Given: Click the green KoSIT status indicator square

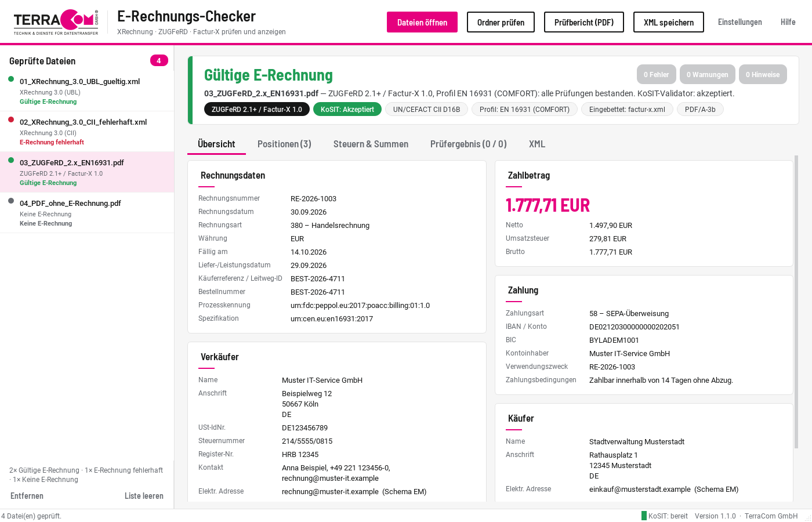Looking at the screenshot, I should pos(644,516).
